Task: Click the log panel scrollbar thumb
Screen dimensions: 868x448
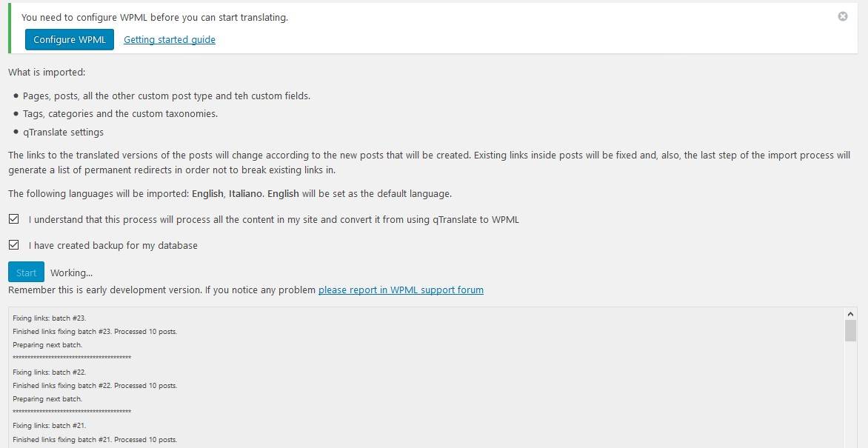Action: click(x=850, y=330)
